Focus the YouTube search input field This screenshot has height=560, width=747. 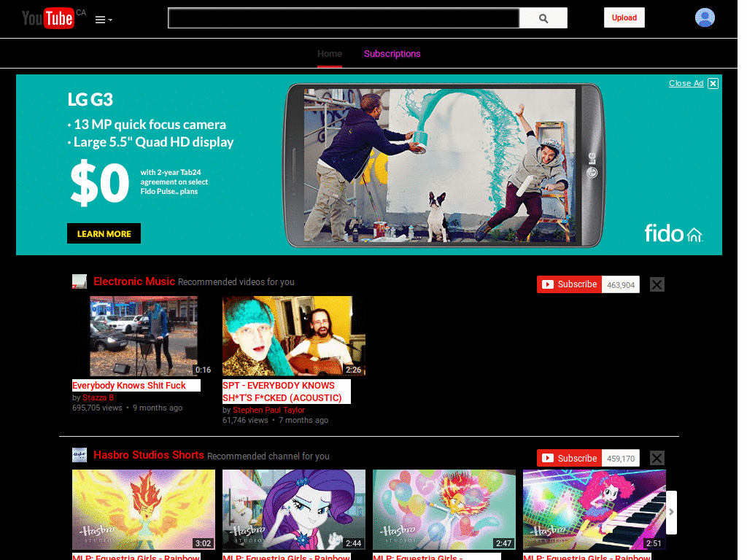point(344,18)
